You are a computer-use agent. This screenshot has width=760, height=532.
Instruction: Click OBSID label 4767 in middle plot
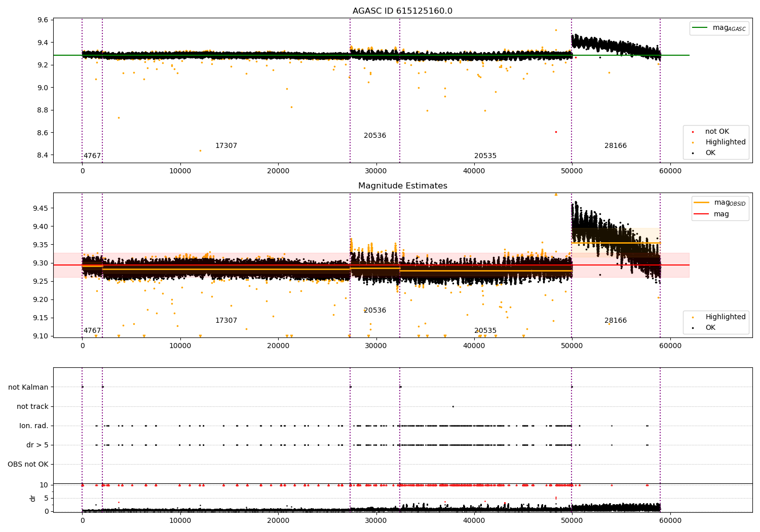(x=92, y=330)
